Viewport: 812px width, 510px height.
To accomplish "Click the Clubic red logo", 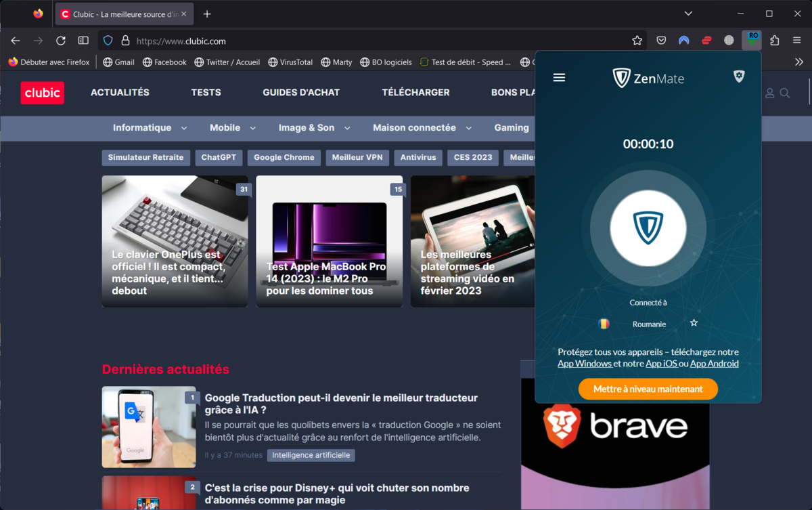I will pos(42,93).
